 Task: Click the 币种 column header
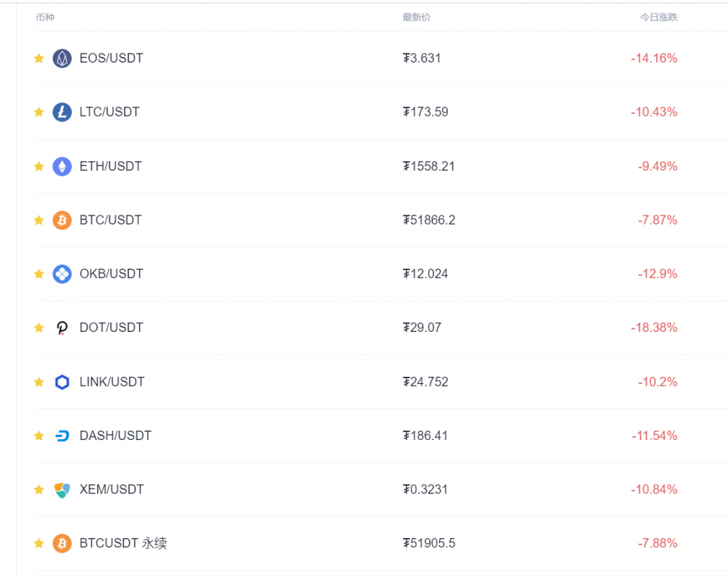pos(45,17)
